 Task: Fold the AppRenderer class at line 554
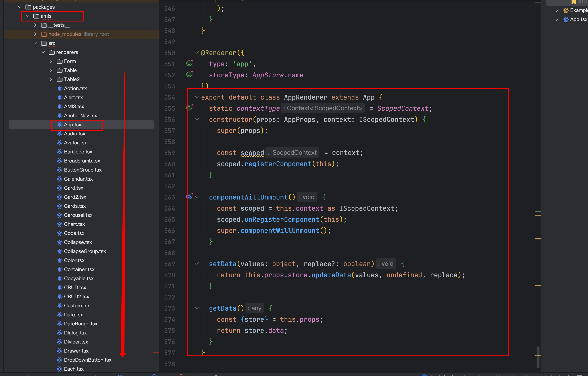[197, 97]
